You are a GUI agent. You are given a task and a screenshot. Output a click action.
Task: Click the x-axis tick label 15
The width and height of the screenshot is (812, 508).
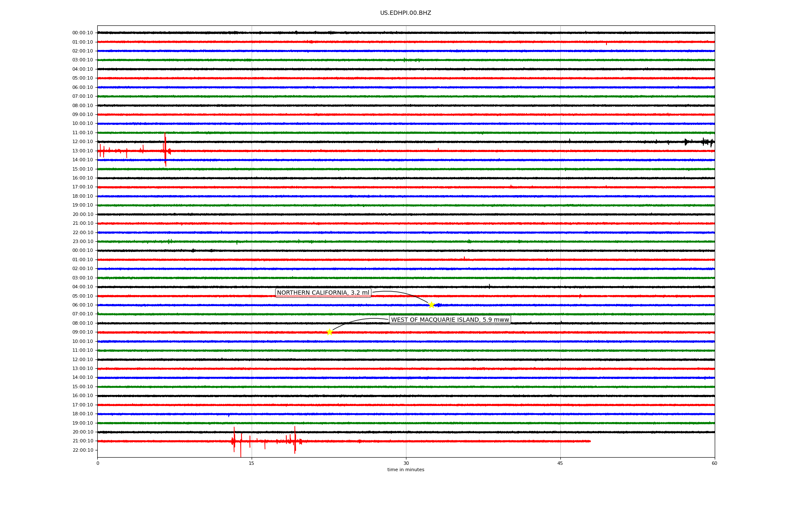[252, 463]
